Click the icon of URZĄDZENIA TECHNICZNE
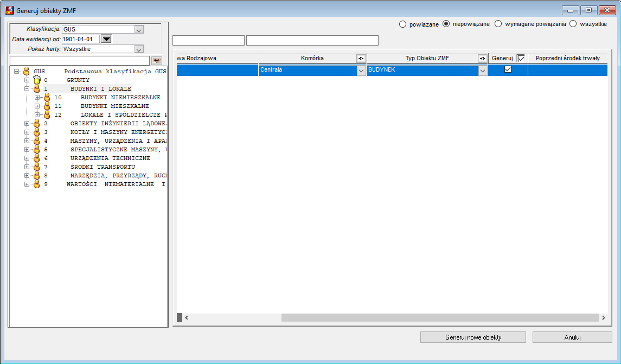Viewport: 621px width, 364px height. coord(37,158)
